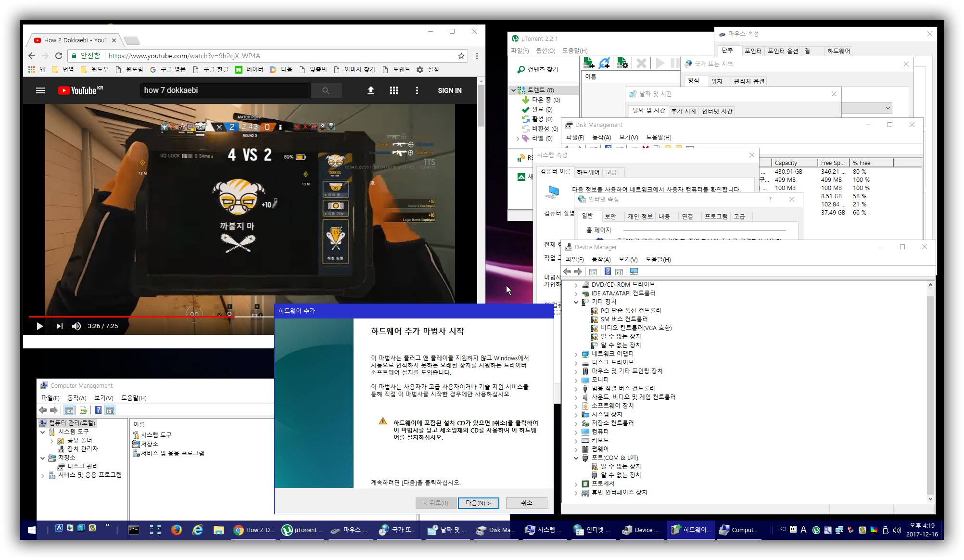
Task: Select 고급 tab in System Properties
Action: coord(611,172)
